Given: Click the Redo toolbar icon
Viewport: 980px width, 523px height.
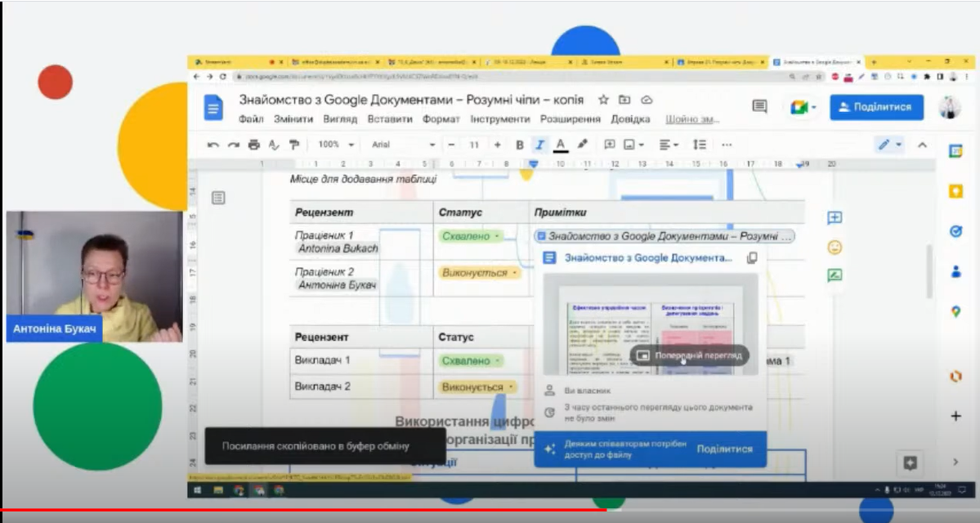Looking at the screenshot, I should 233,145.
